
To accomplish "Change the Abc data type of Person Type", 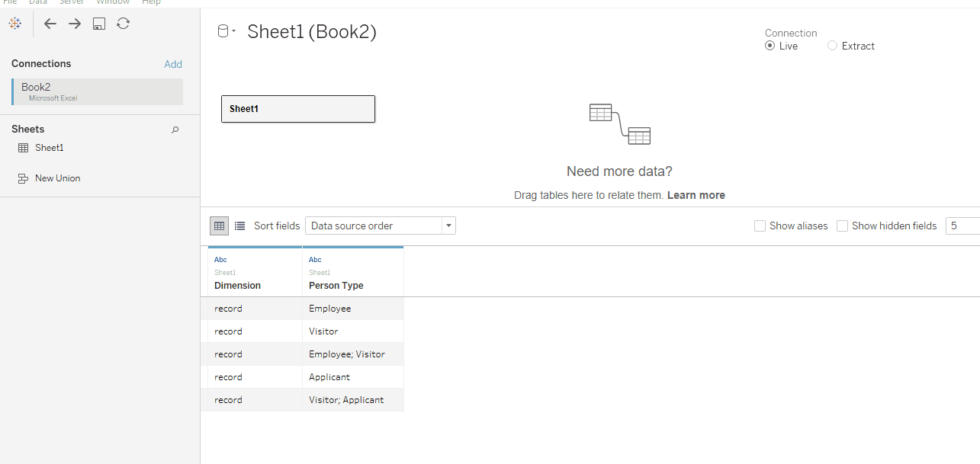I will point(315,260).
